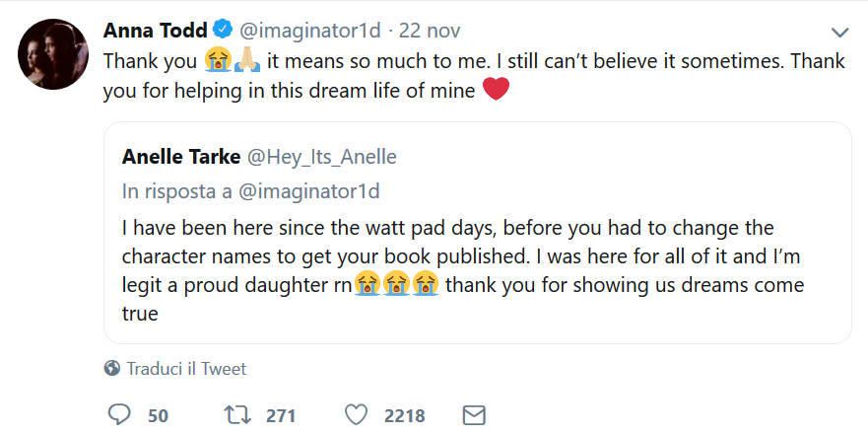Click the 271 retweets count
Viewport: 868px width, 434px height.
click(x=281, y=415)
